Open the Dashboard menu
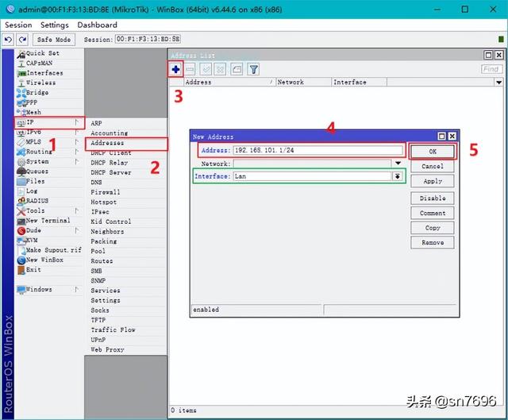Viewport: 508px width, 420px height. coord(97,25)
